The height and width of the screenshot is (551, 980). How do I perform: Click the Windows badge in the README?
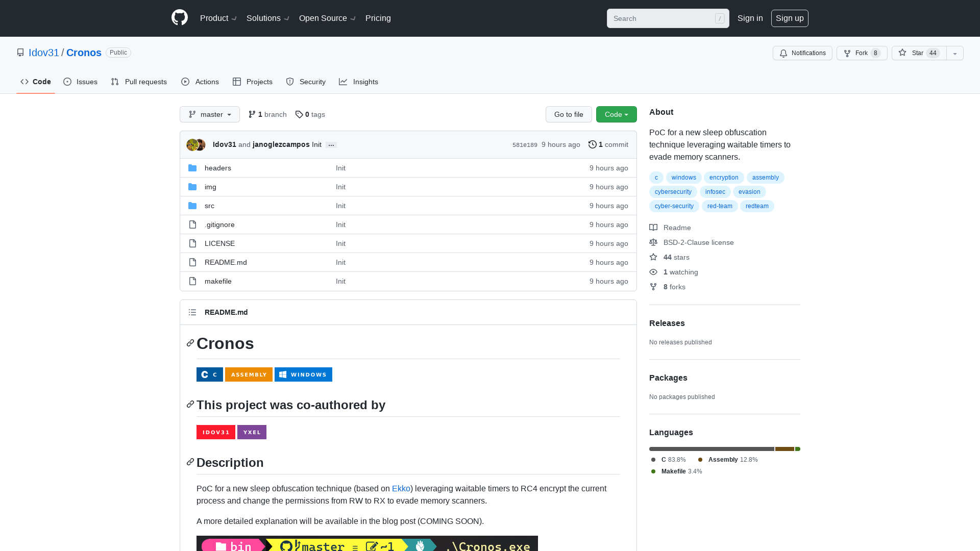tap(303, 374)
